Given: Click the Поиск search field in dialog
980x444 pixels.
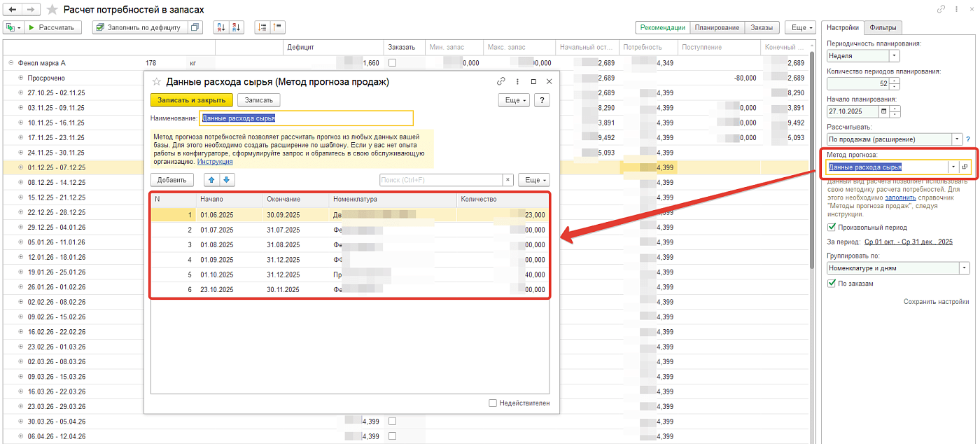Looking at the screenshot, I should (441, 180).
